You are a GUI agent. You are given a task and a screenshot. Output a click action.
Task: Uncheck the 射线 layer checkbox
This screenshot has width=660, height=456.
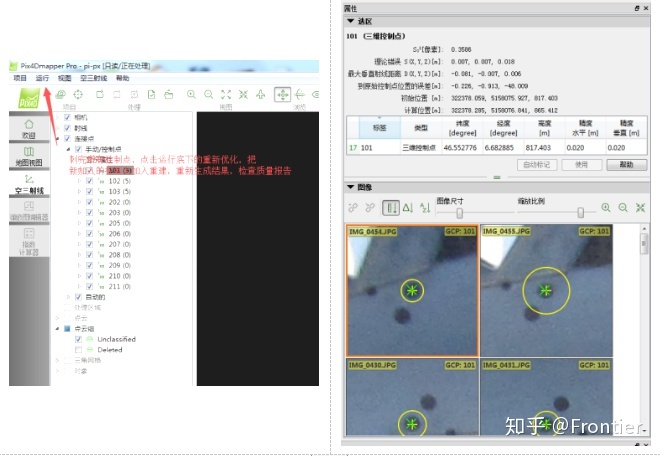pyautogui.click(x=67, y=128)
